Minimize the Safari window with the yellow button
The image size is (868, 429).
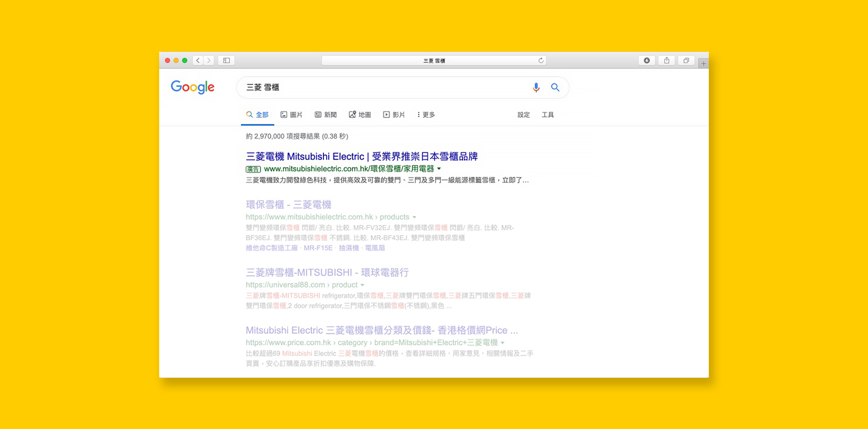point(176,60)
